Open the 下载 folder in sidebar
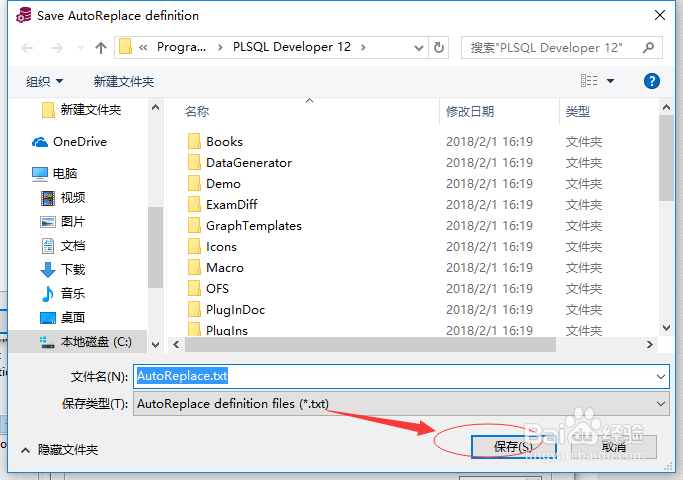This screenshot has width=683, height=480. 63,270
